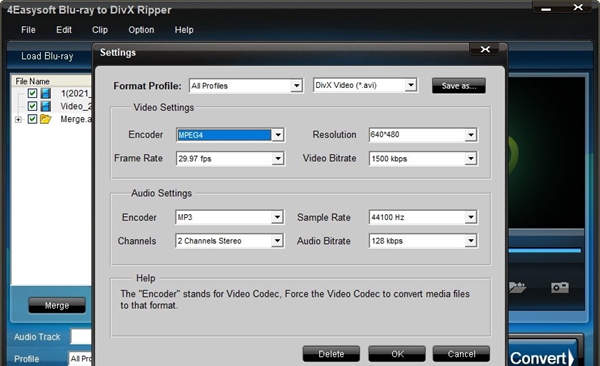Click the File Name column header
This screenshot has width=600, height=366.
[x=52, y=81]
